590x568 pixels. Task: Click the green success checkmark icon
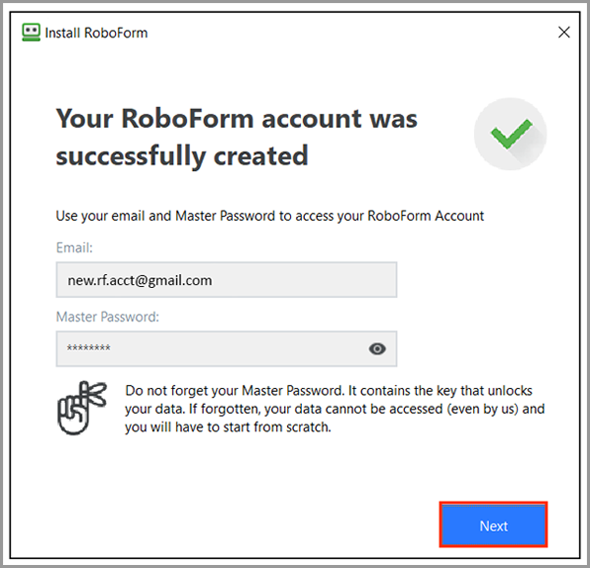[510, 134]
